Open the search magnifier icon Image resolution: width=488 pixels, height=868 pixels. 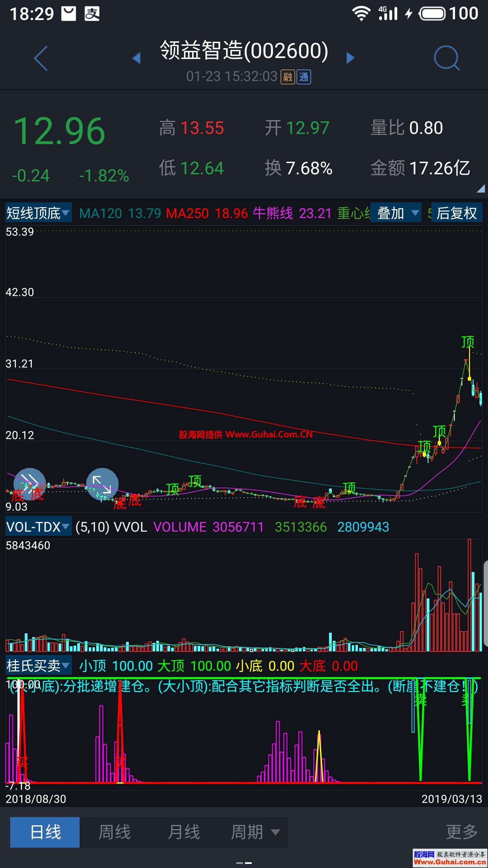[x=447, y=58]
